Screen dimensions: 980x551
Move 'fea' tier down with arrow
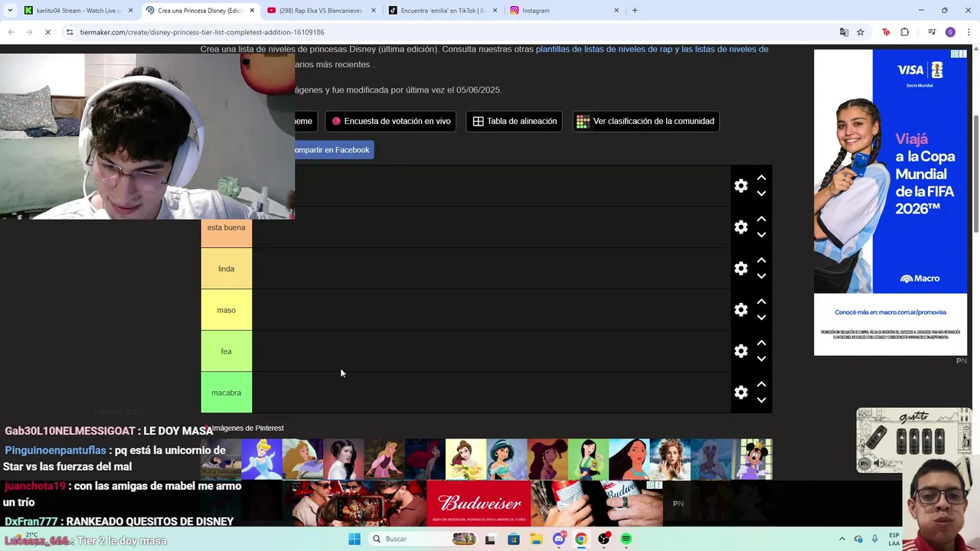761,359
